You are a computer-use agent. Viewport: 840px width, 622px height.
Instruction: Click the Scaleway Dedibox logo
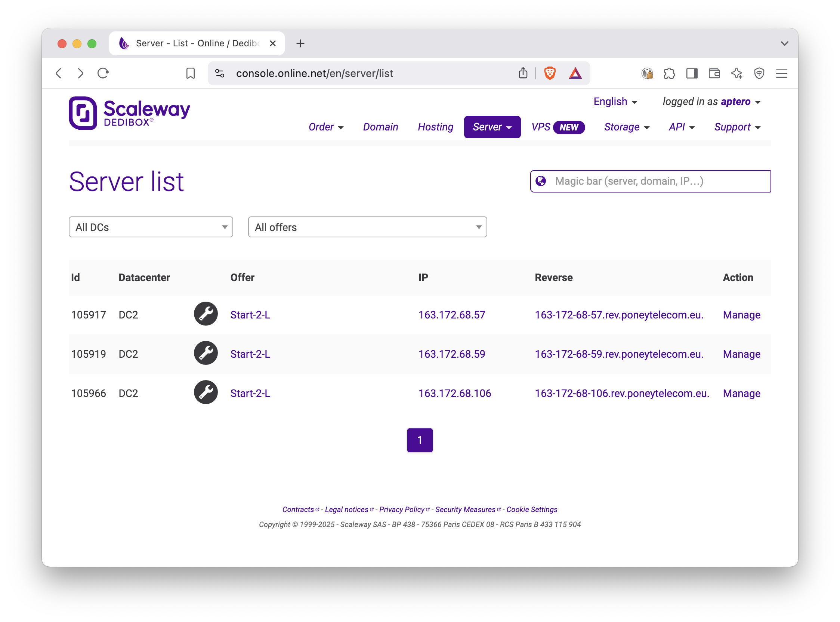[x=129, y=113]
